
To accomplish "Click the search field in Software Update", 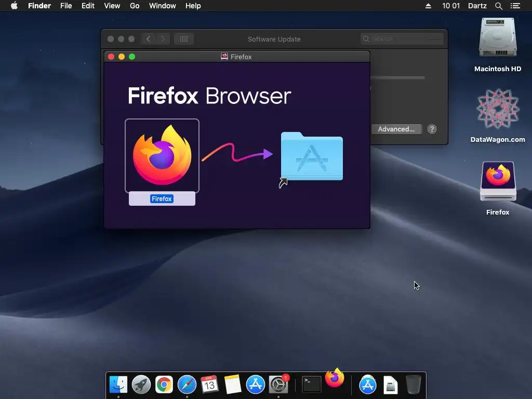I will tap(402, 39).
